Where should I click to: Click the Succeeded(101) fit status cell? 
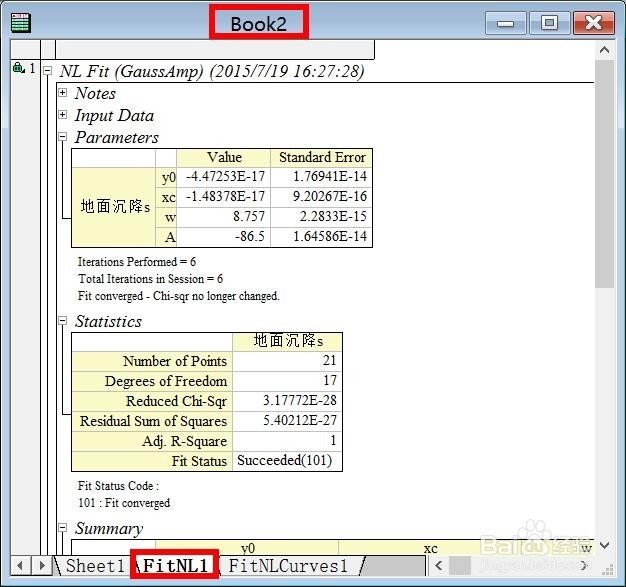click(287, 461)
